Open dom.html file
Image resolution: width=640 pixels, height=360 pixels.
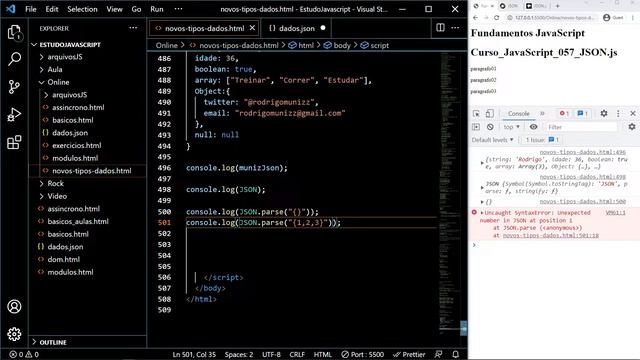64,259
